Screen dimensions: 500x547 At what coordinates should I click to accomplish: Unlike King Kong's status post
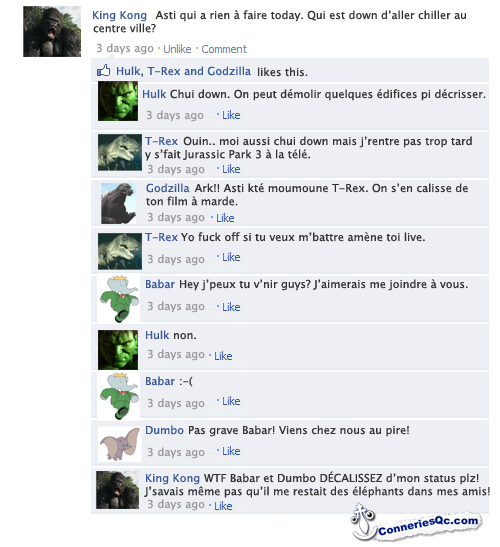coord(177,49)
